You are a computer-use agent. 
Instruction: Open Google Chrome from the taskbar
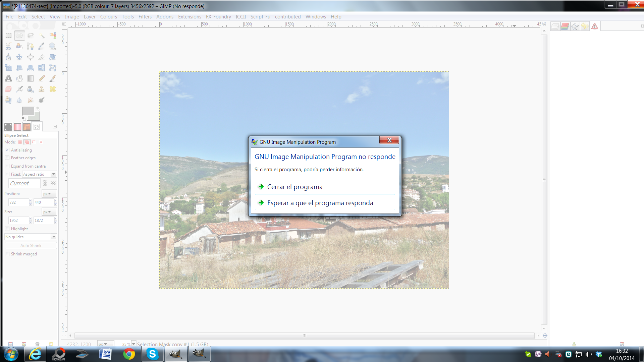click(x=129, y=354)
